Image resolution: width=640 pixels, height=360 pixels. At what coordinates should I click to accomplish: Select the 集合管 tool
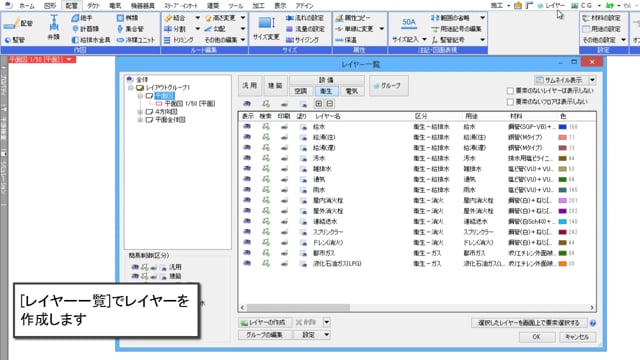click(x=130, y=29)
